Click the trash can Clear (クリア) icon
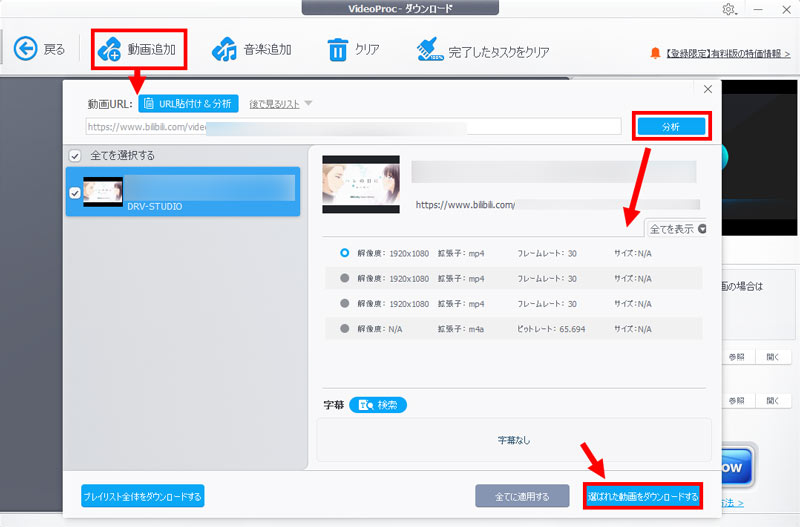Viewport: 800px width, 527px height. coord(338,49)
